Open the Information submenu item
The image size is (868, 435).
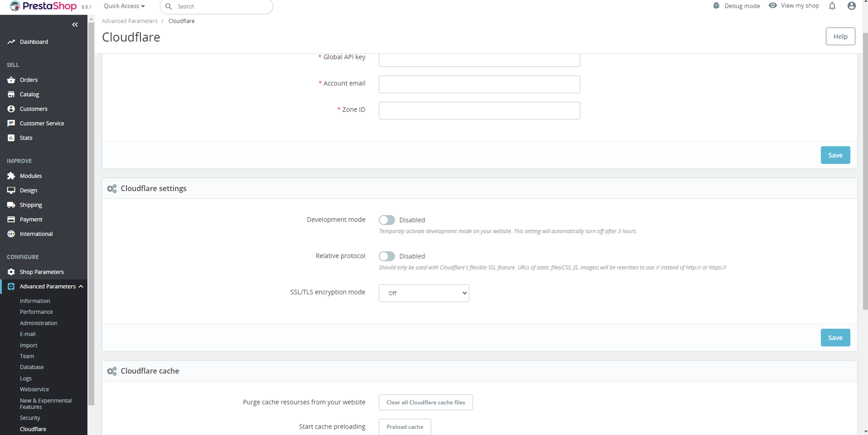[x=35, y=301]
